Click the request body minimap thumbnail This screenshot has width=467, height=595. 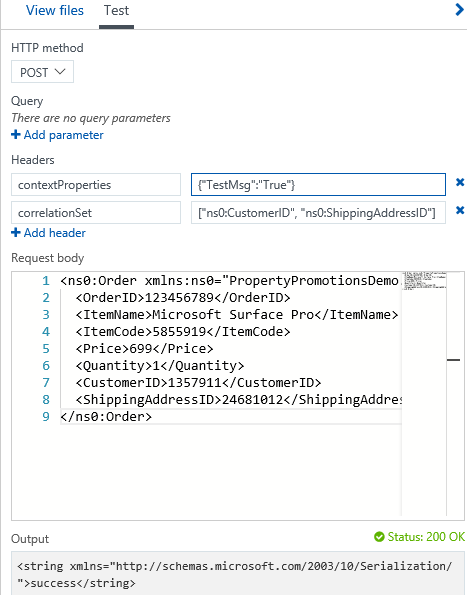coord(424,281)
